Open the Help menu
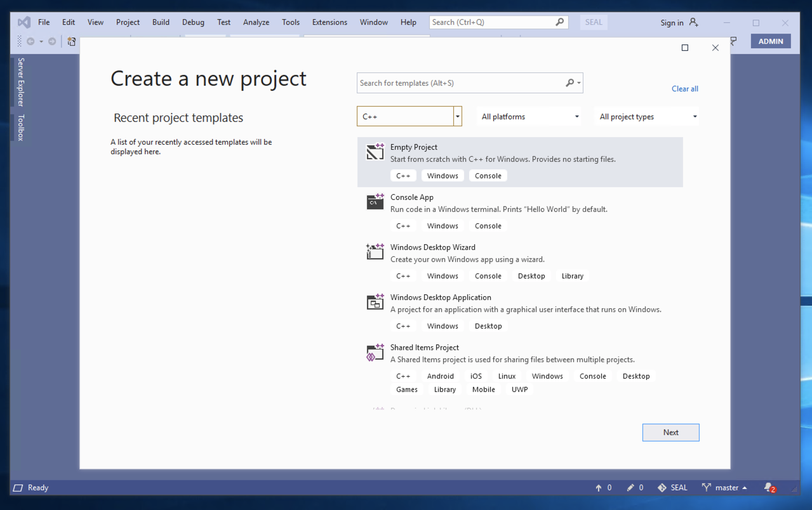This screenshot has width=812, height=510. (408, 22)
